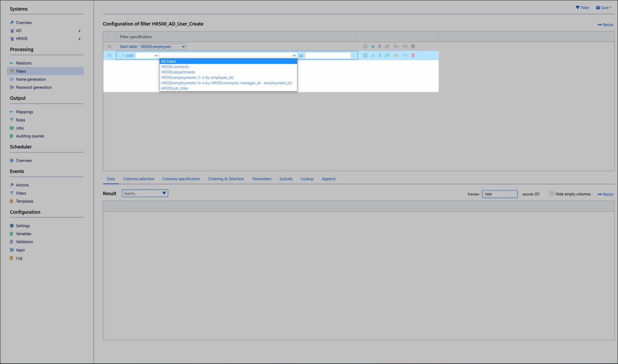The image size is (618, 364).
Task: Click the red trash icon in 'with' row
Action: click(413, 55)
